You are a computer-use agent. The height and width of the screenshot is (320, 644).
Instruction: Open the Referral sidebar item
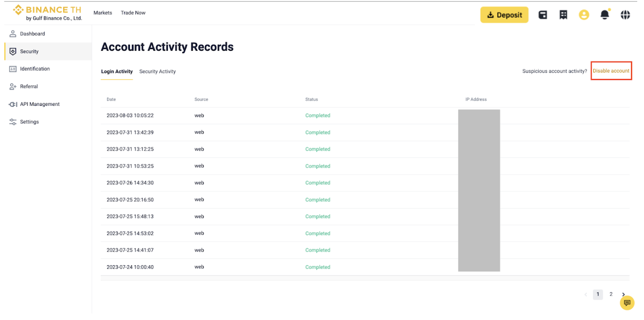click(29, 87)
